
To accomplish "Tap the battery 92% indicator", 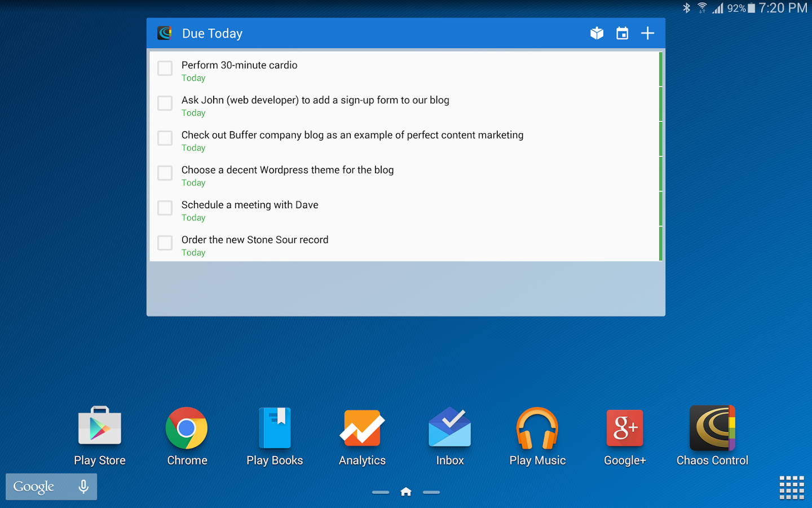I will (x=741, y=8).
